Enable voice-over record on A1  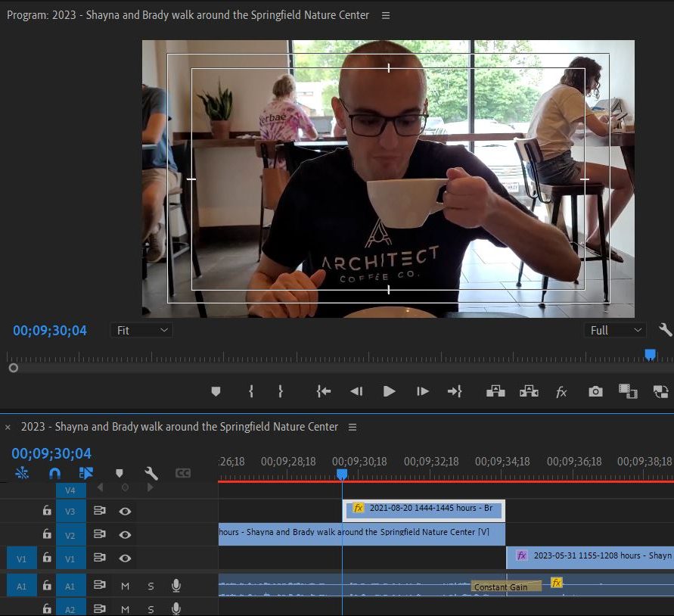(x=175, y=586)
